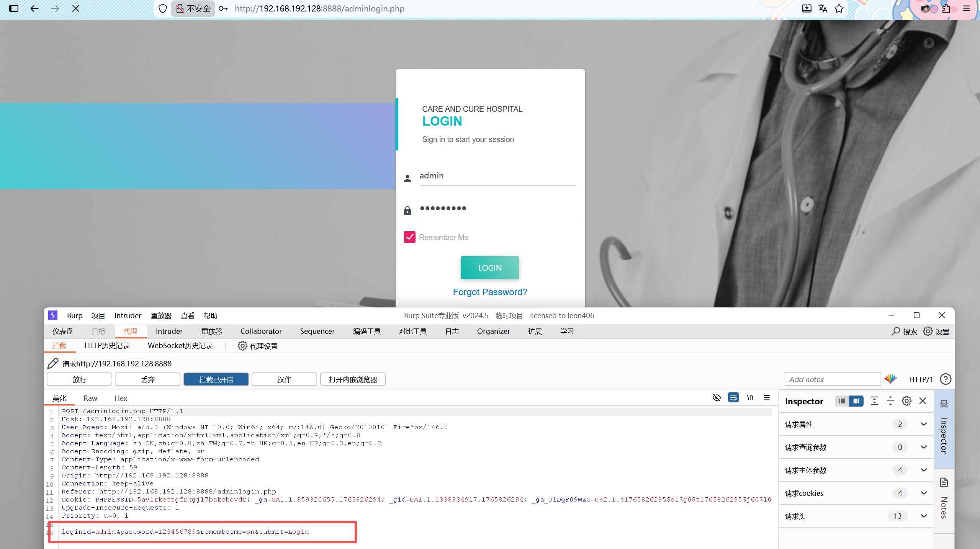
Task: Click the help question mark icon
Action: click(x=946, y=379)
